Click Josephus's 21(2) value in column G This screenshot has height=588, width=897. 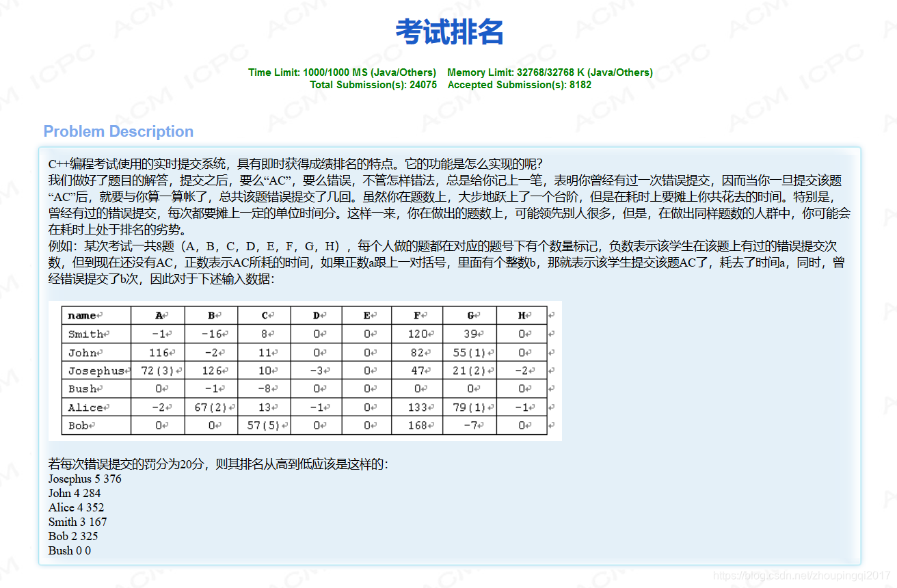point(470,371)
